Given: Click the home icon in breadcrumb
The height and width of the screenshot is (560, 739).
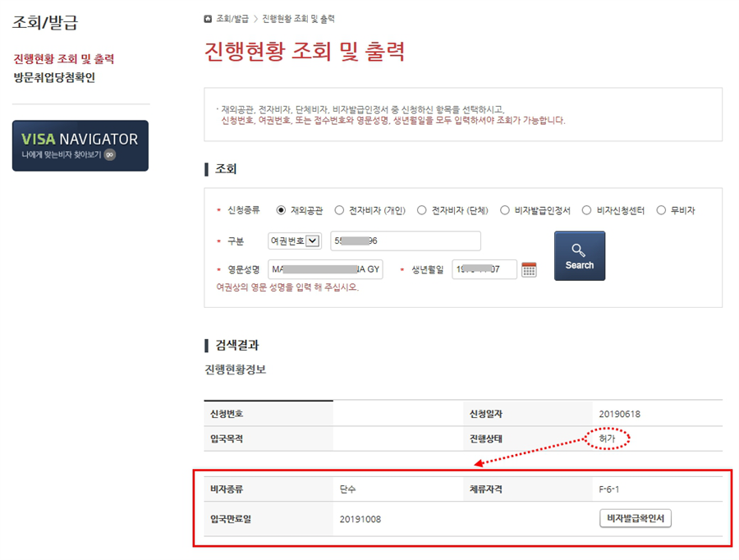Looking at the screenshot, I should [208, 19].
